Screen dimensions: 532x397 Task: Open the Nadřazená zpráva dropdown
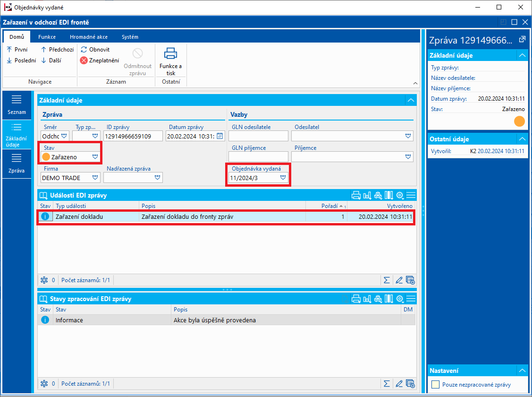[158, 178]
